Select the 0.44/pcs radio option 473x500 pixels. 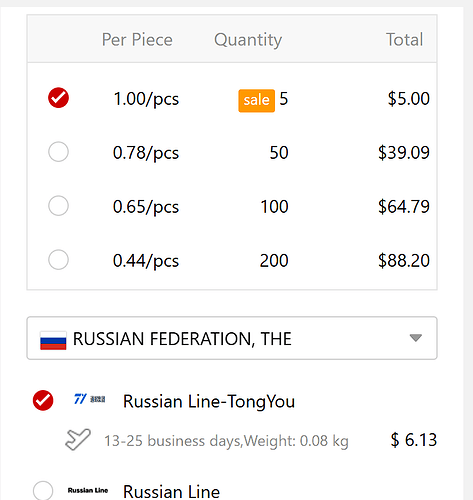tap(58, 259)
